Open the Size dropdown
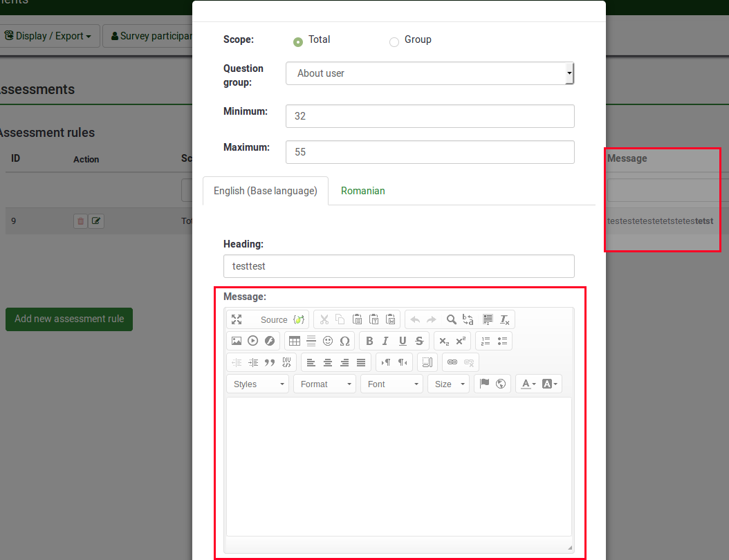Screen dimensions: 729x560 tap(448, 384)
